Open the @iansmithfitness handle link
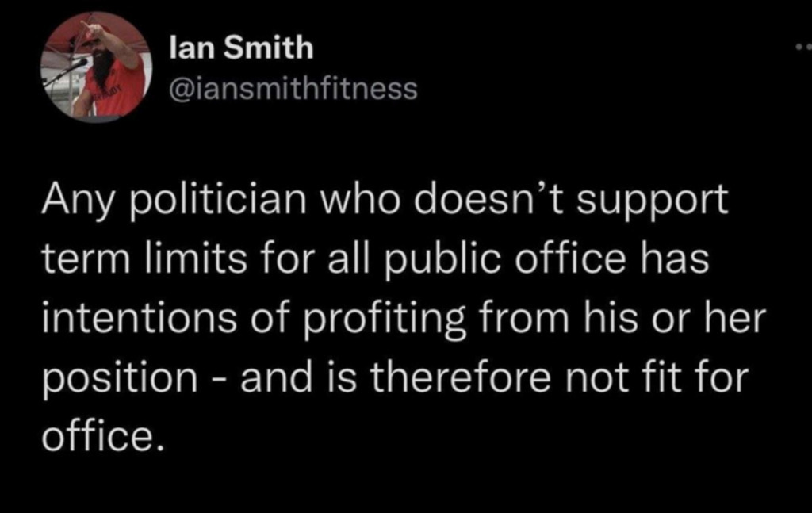Image resolution: width=812 pixels, height=513 pixels. pos(293,89)
